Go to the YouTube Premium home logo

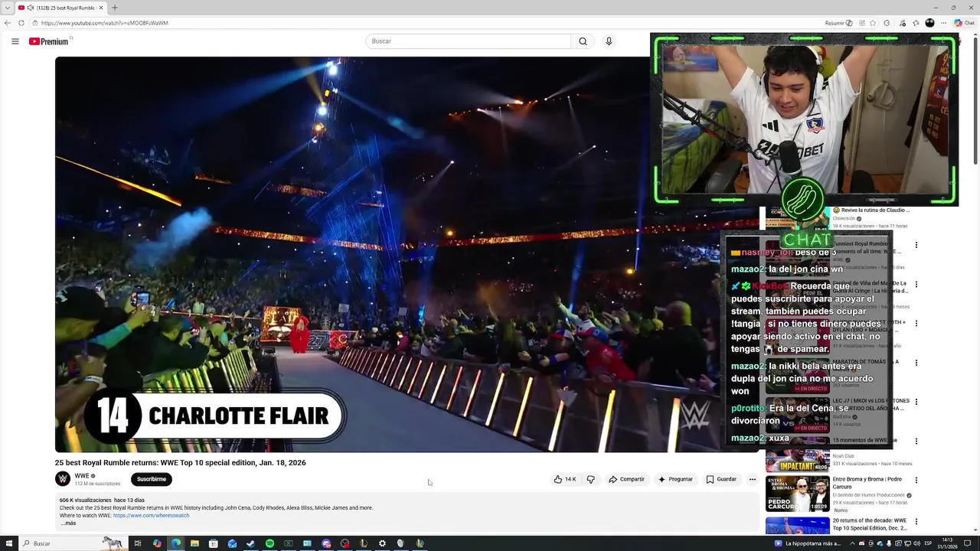(48, 41)
